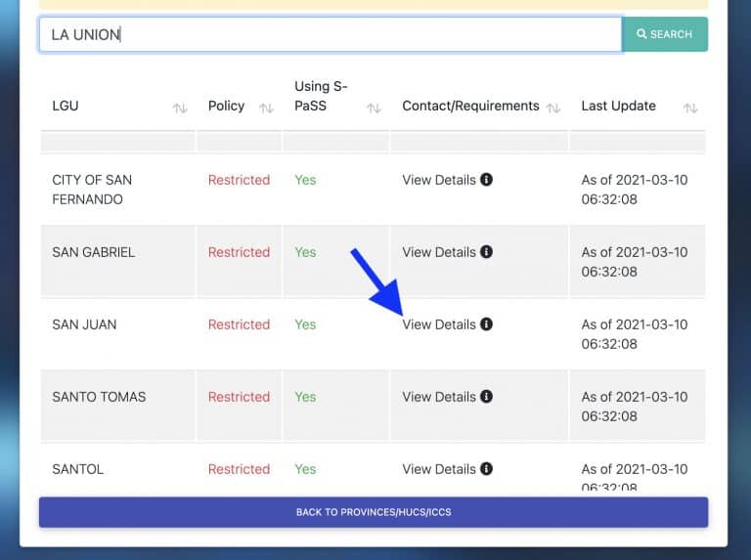
Task: Sort by the Using S-PaSS column arrows
Action: pyautogui.click(x=374, y=108)
